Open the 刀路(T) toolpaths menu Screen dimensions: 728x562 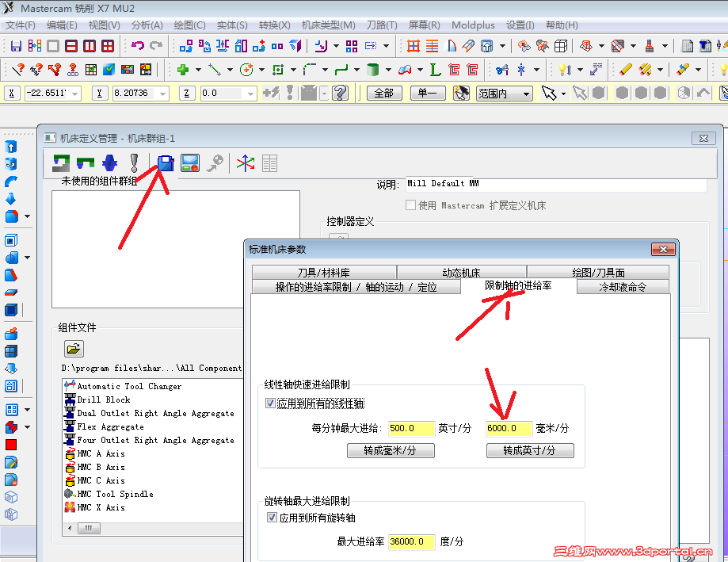point(382,25)
